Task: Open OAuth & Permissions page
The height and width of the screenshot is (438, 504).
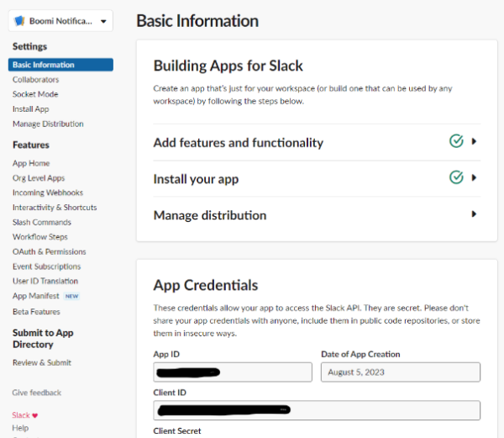Action: [x=50, y=252]
